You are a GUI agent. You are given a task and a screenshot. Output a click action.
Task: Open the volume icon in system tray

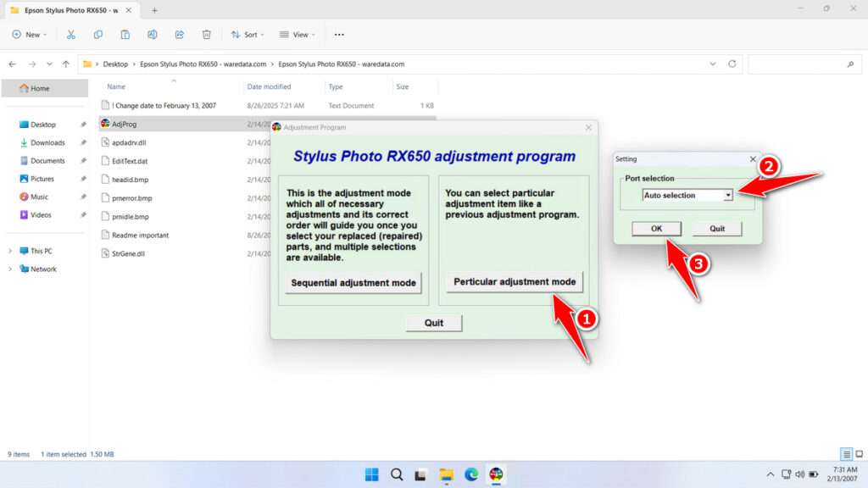click(800, 474)
